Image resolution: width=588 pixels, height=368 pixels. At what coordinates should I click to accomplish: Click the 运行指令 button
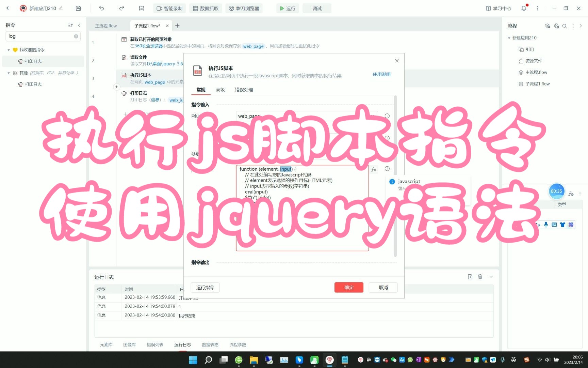(x=205, y=288)
